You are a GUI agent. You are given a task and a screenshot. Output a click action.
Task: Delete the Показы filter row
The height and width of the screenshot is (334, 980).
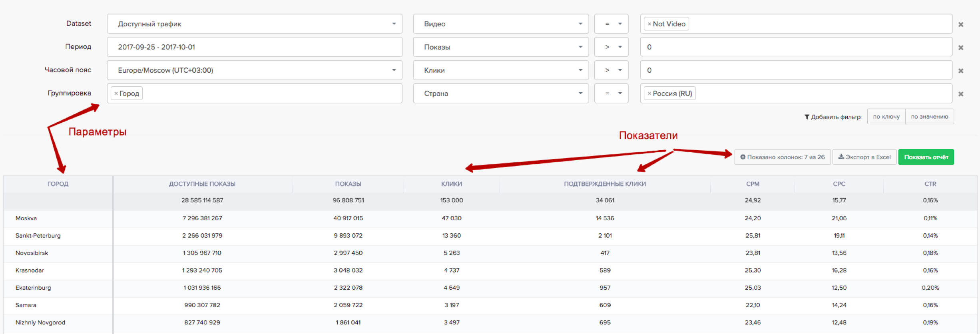coord(961,48)
